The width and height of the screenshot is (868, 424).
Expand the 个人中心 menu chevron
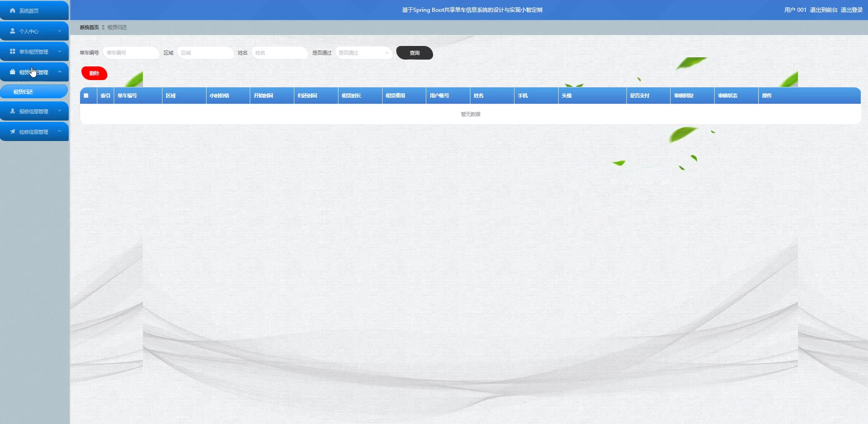point(60,31)
